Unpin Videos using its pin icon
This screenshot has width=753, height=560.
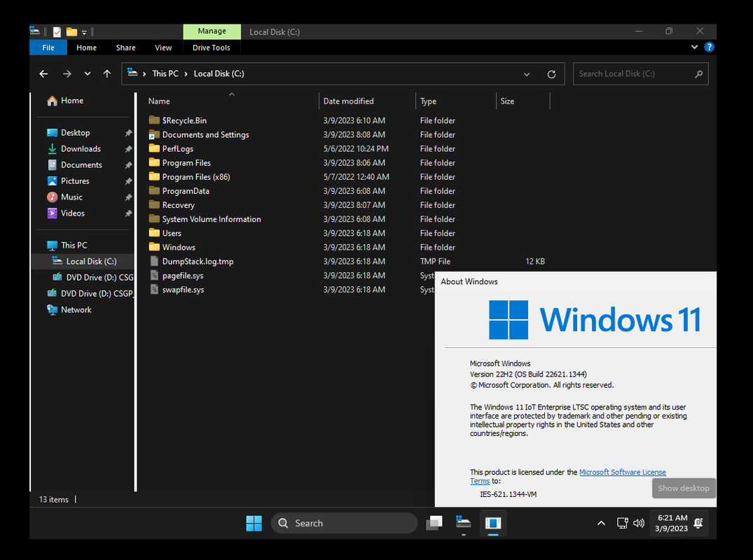[128, 213]
